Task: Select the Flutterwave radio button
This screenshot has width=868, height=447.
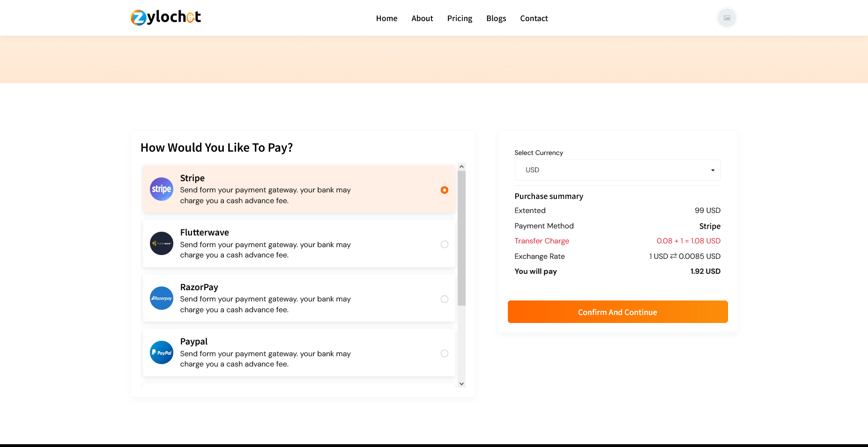Action: 445,244
